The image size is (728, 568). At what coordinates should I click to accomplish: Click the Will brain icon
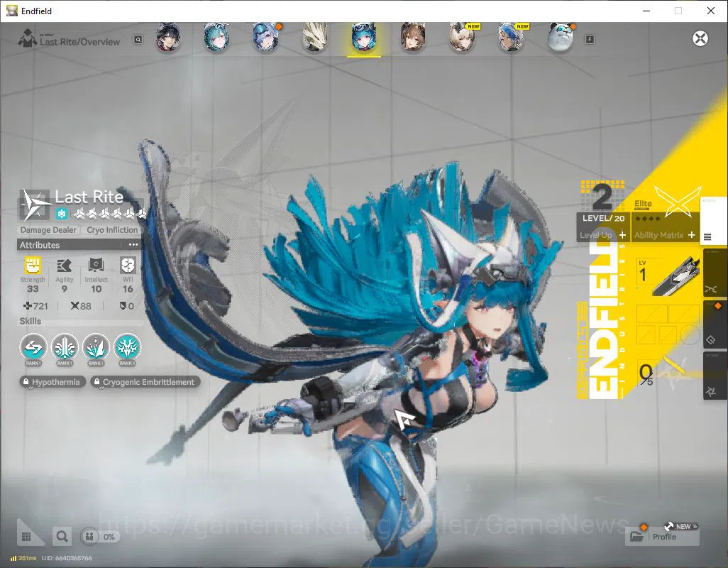[x=128, y=266]
